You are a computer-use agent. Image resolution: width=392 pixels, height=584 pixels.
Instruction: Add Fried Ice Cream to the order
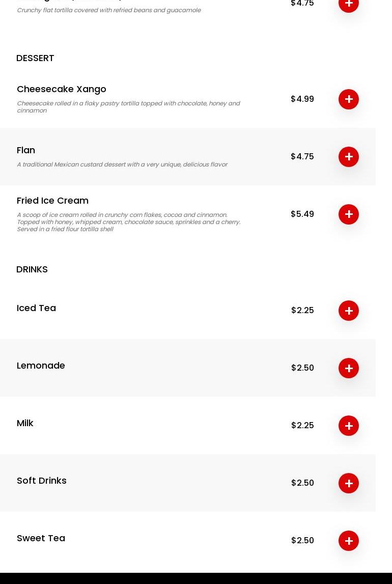(349, 214)
